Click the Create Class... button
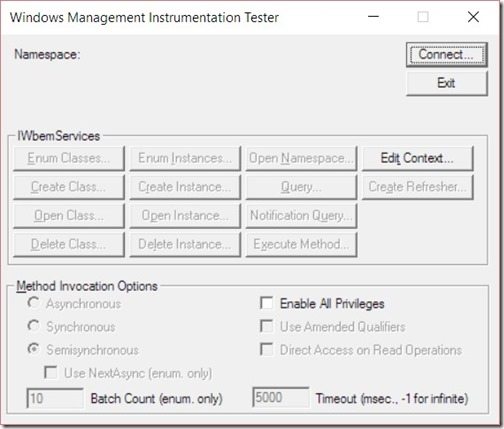The width and height of the screenshot is (504, 429). [69, 187]
